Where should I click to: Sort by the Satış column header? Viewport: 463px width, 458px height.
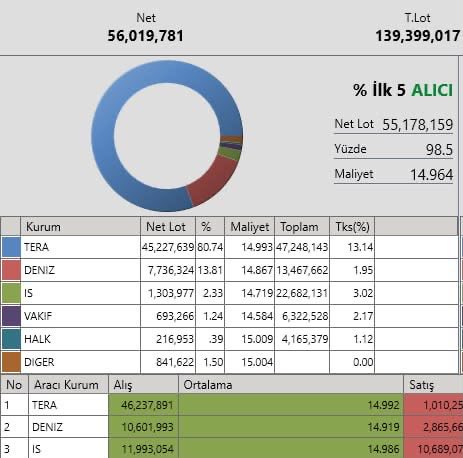click(433, 385)
